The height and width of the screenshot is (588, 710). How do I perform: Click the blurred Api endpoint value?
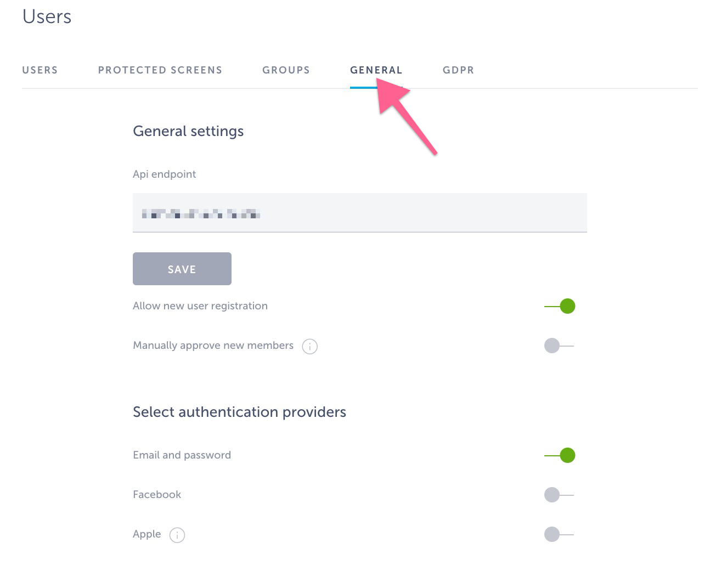click(x=201, y=213)
